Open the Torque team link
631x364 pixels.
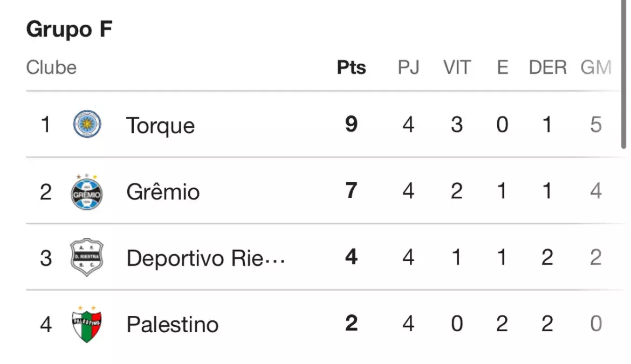[161, 126]
